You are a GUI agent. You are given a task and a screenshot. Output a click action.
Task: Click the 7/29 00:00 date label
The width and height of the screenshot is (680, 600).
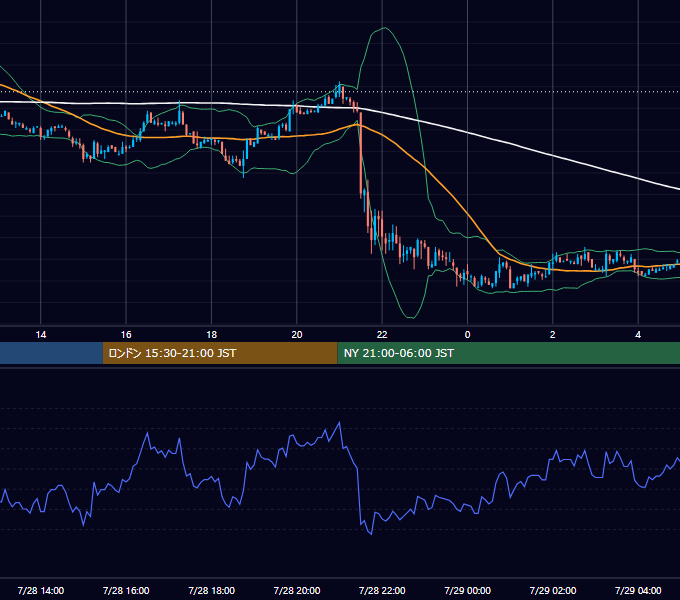467,590
